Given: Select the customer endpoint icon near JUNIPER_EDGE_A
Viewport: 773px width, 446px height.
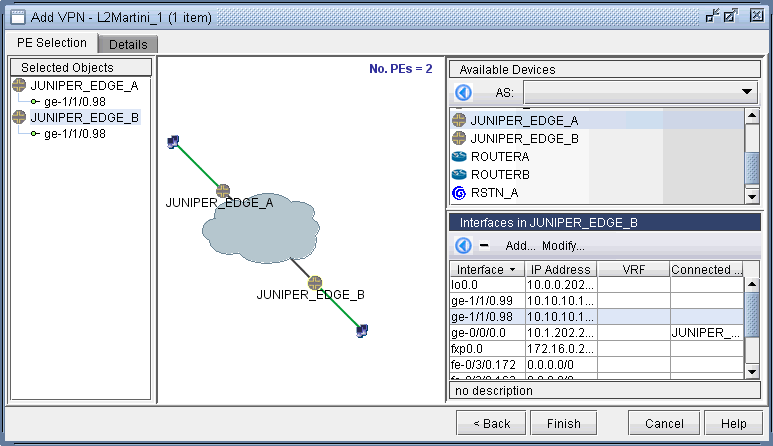Looking at the screenshot, I should click(x=173, y=142).
